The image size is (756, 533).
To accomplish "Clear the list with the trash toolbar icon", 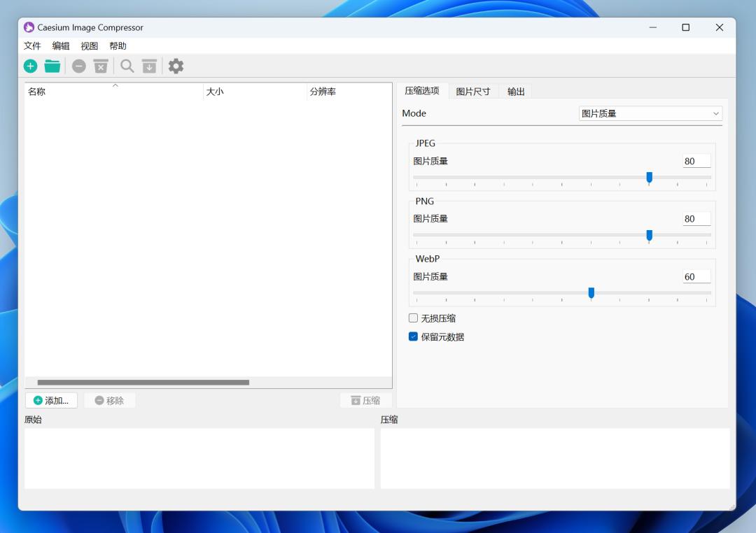I will [x=100, y=66].
